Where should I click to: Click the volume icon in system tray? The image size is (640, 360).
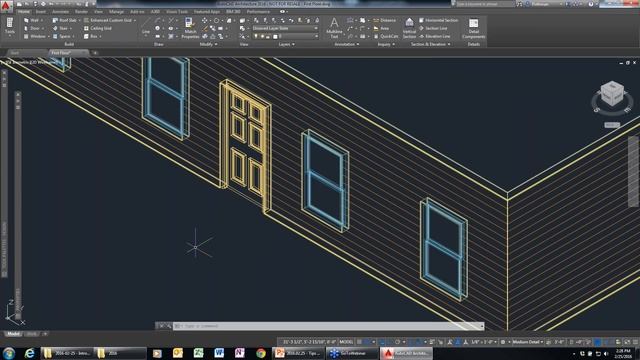coord(605,353)
